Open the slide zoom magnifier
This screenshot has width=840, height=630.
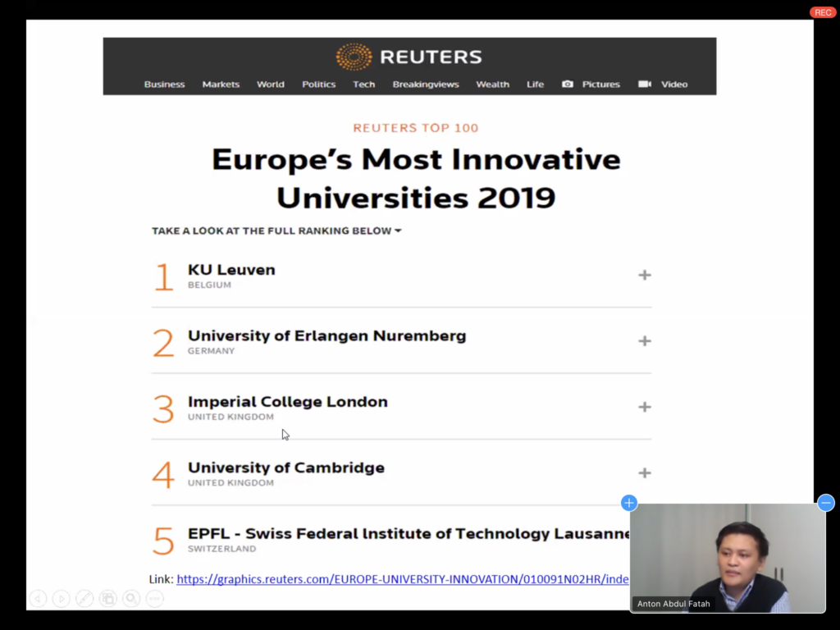131,598
